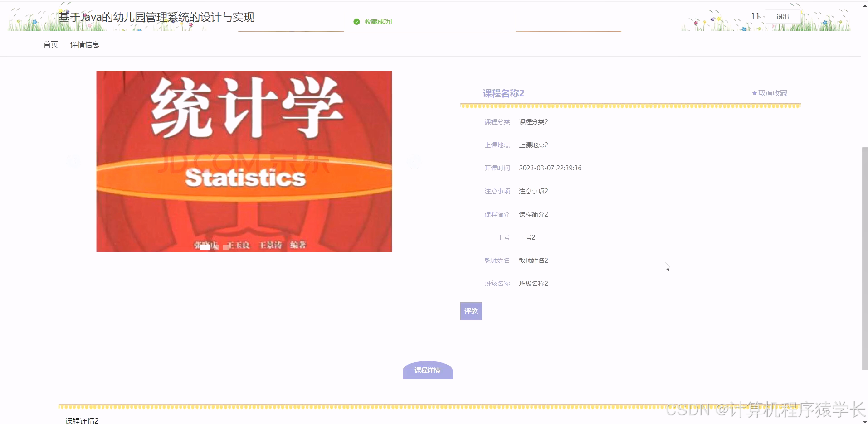This screenshot has height=424, width=868.
Task: Click the right arrow on the course image carousel
Action: pyautogui.click(x=414, y=161)
